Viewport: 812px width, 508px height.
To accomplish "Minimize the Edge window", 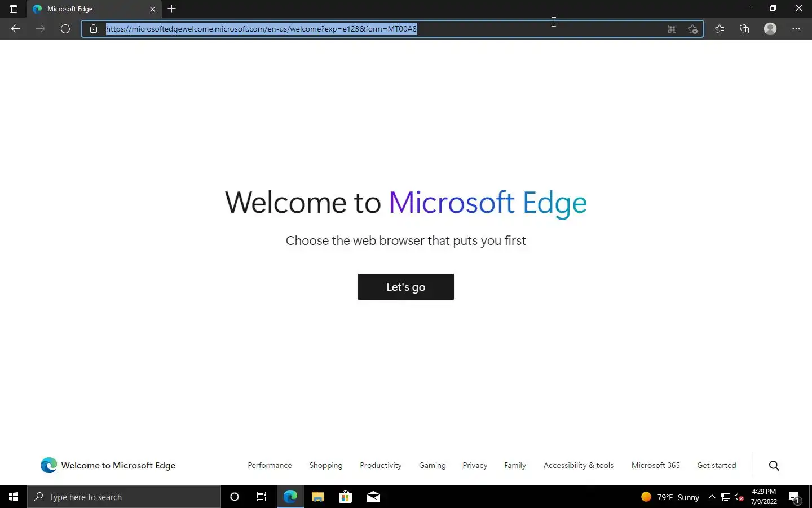I will [747, 8].
